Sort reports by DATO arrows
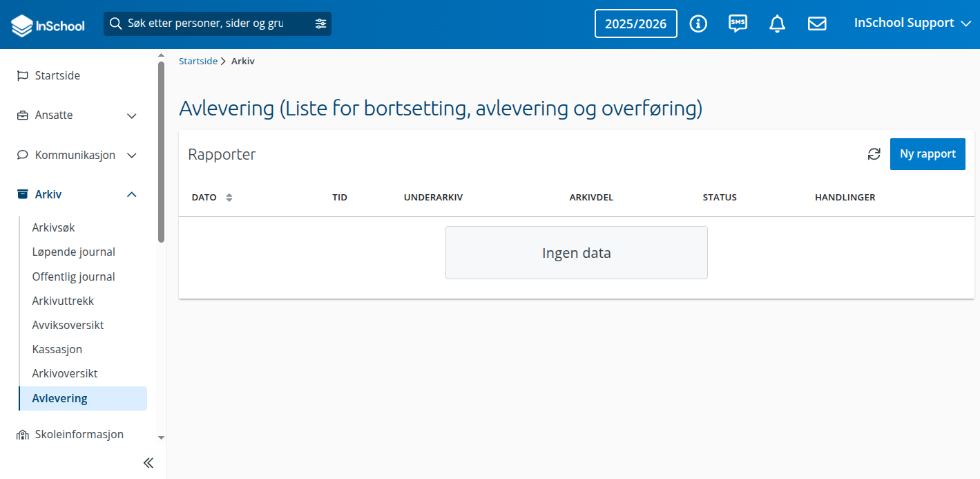Screen dimensions: 980x479 pos(229,198)
